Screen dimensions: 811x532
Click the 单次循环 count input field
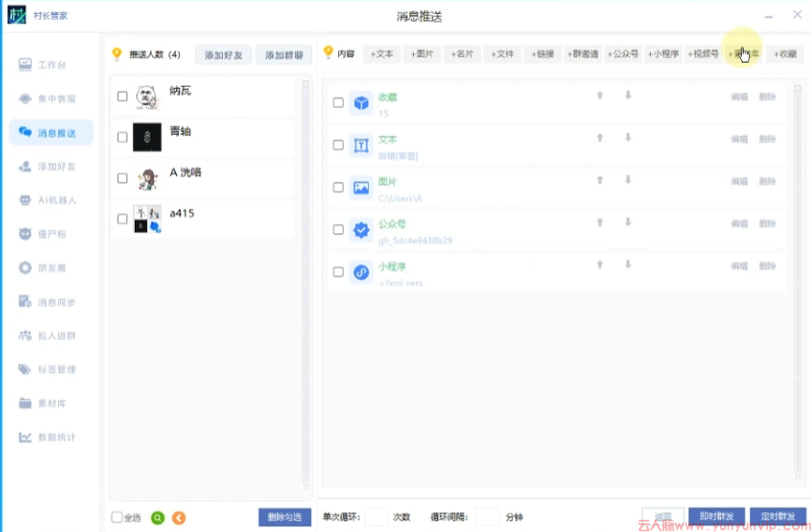pyautogui.click(x=376, y=517)
